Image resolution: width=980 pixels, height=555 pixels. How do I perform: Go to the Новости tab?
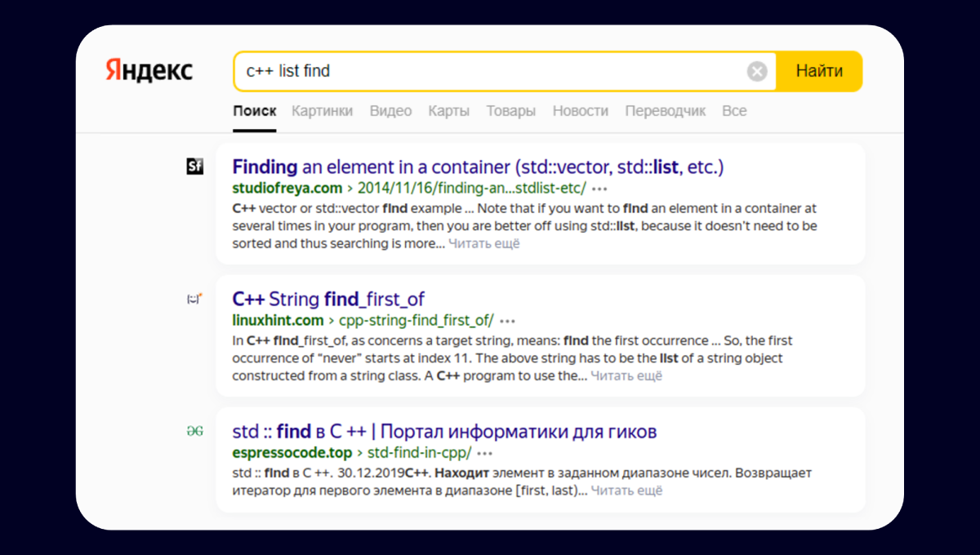pyautogui.click(x=580, y=111)
